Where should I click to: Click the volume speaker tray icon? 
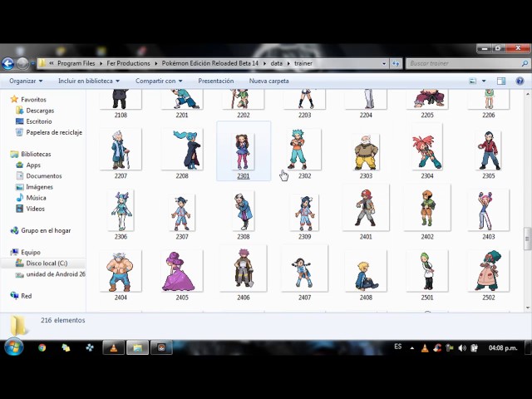tap(461, 347)
